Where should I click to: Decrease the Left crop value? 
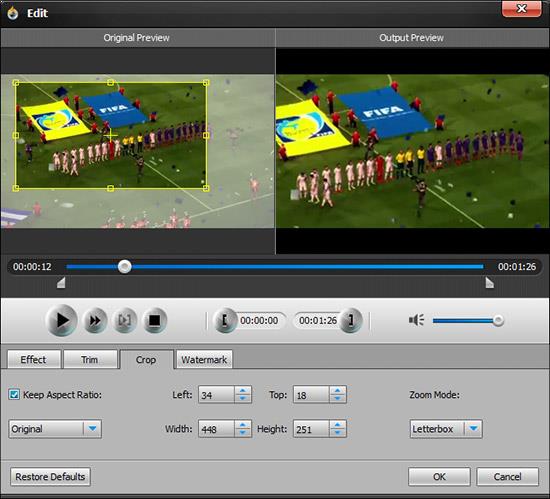point(243,399)
